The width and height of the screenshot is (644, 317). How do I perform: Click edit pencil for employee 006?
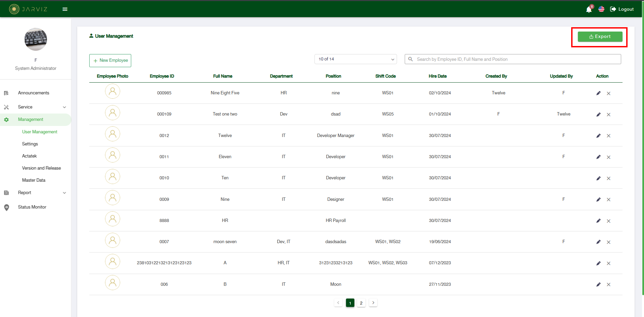[598, 284]
